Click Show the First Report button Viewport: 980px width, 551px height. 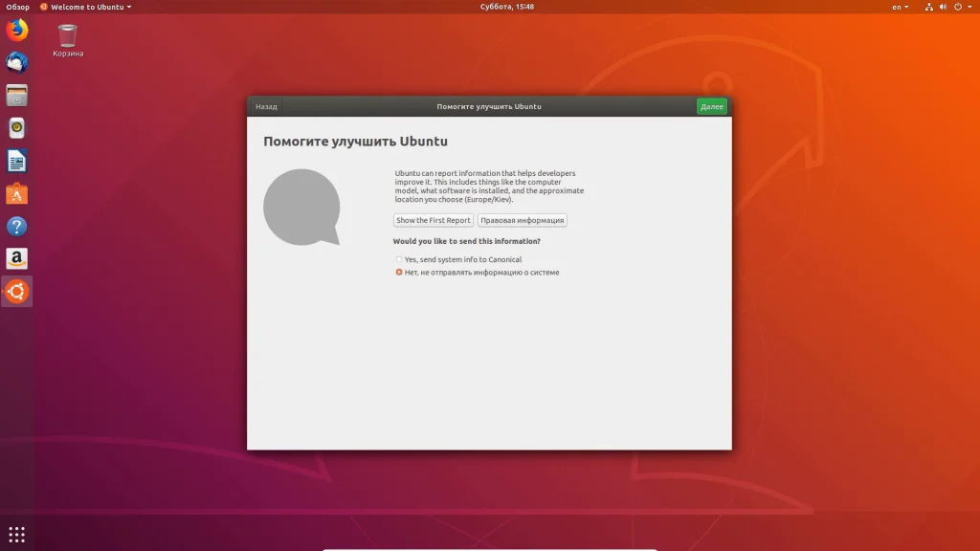[434, 221]
